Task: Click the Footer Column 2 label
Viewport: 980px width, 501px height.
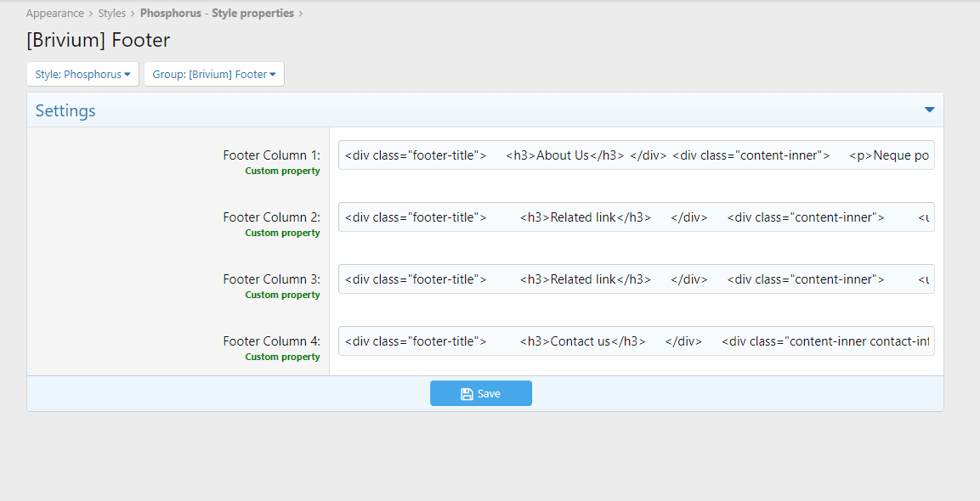Action: click(x=271, y=217)
